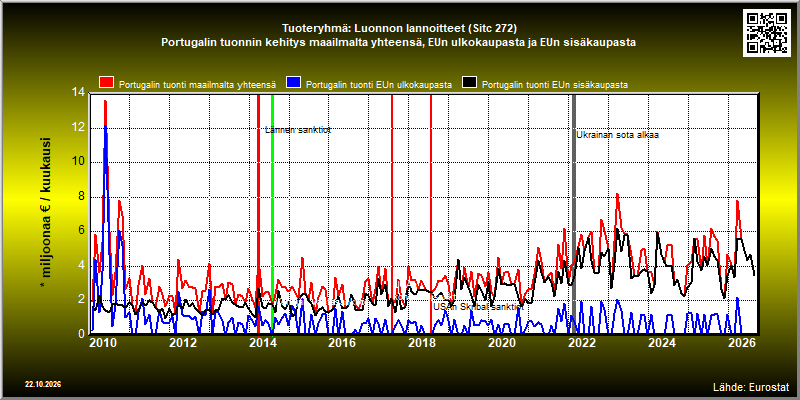
Task: Click the black legend swatch for EU internal trade
Action: [x=469, y=83]
